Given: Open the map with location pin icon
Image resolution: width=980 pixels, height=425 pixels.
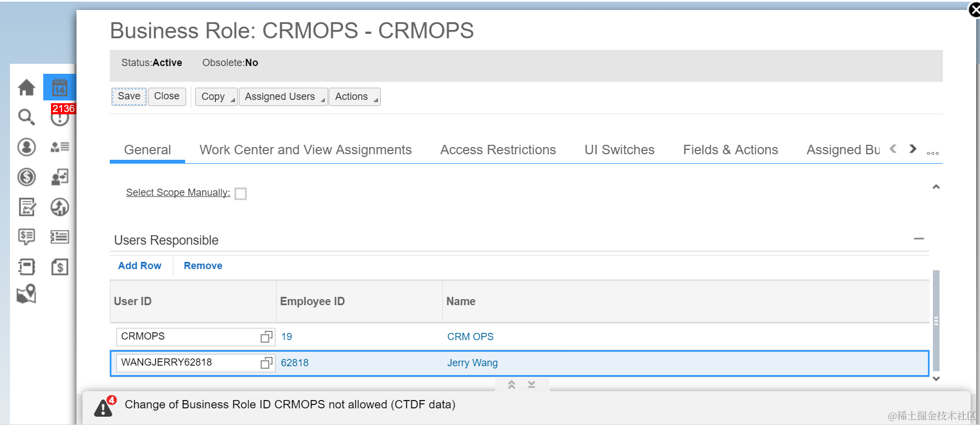Looking at the screenshot, I should tap(27, 294).
